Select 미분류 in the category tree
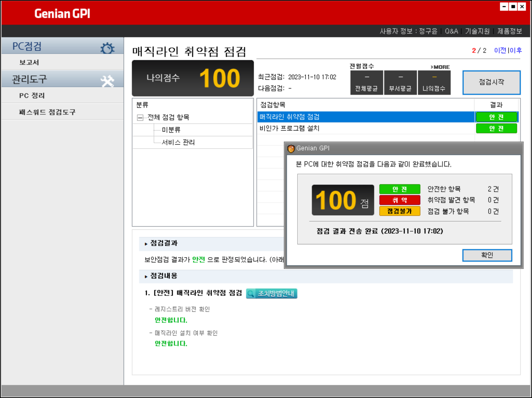This screenshot has width=532, height=398. [x=171, y=130]
